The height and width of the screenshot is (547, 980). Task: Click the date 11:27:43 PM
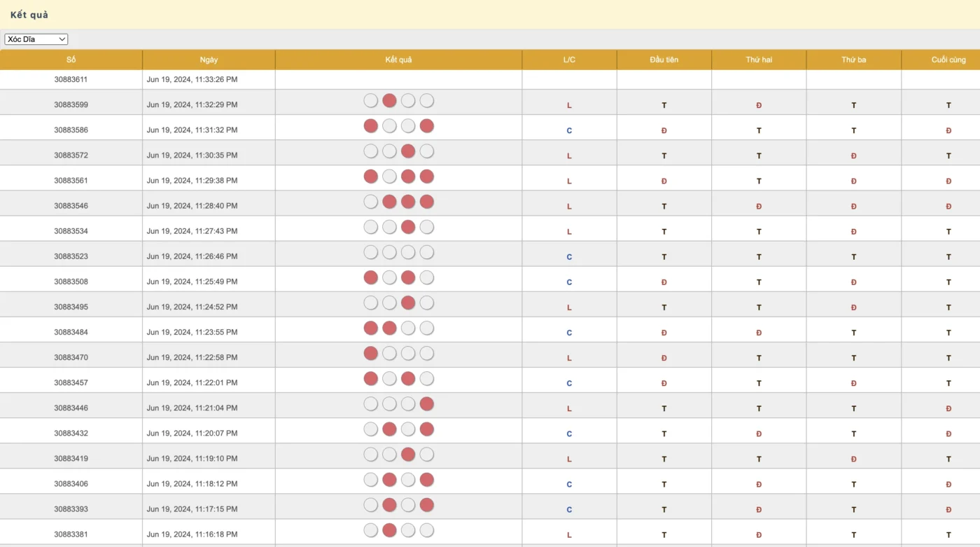pyautogui.click(x=192, y=231)
